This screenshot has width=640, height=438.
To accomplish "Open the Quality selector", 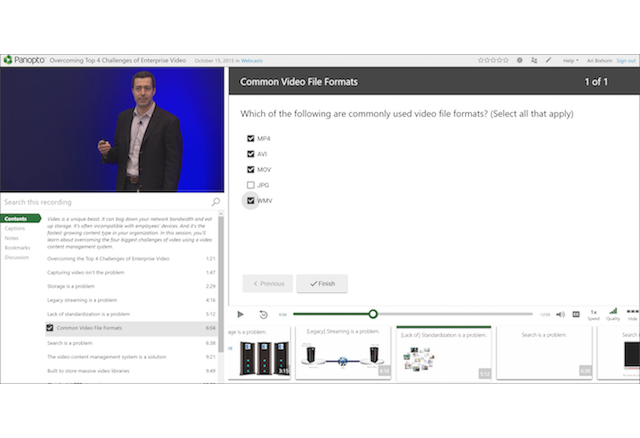I will [x=613, y=315].
